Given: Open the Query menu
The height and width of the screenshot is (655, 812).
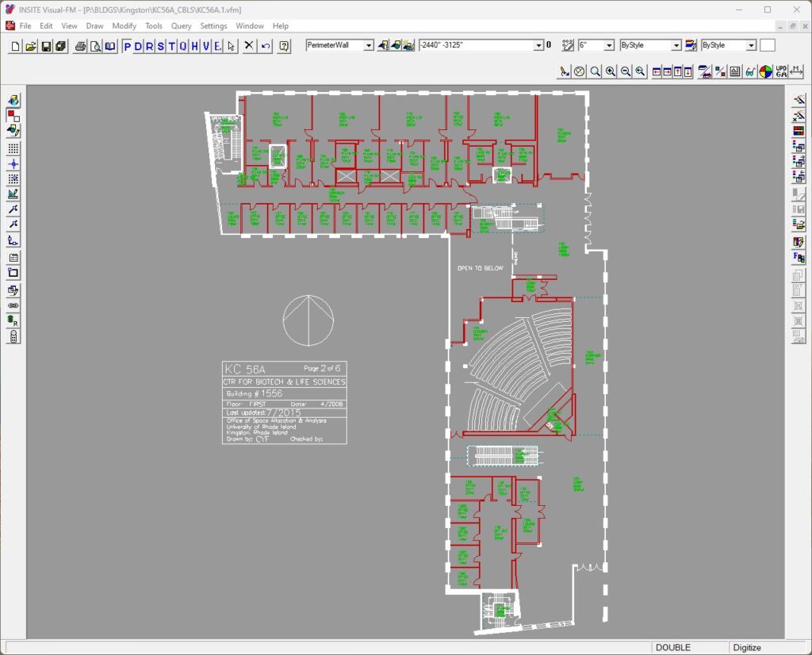Looking at the screenshot, I should pyautogui.click(x=182, y=26).
